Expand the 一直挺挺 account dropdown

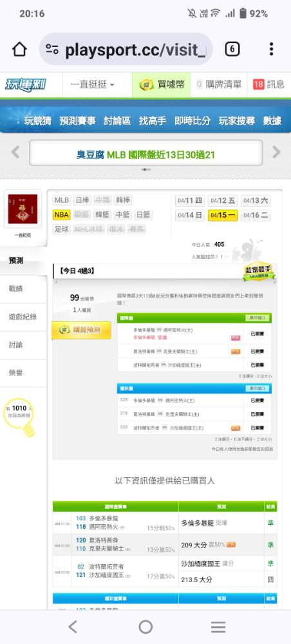tap(92, 84)
